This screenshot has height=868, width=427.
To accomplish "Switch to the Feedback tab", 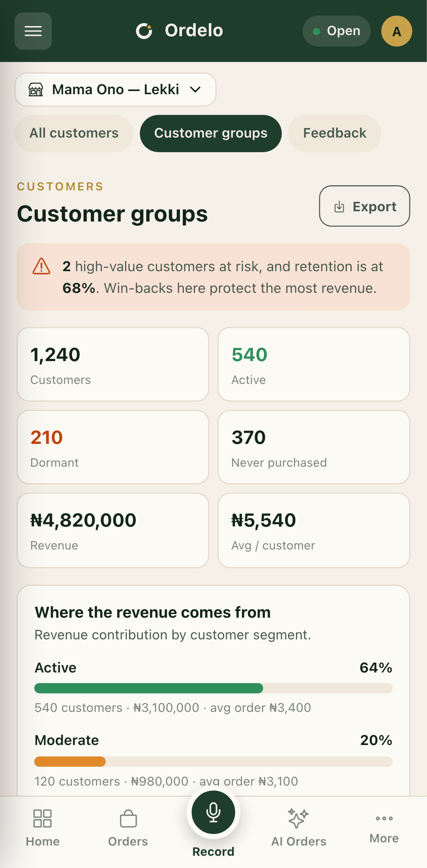I will 335,133.
